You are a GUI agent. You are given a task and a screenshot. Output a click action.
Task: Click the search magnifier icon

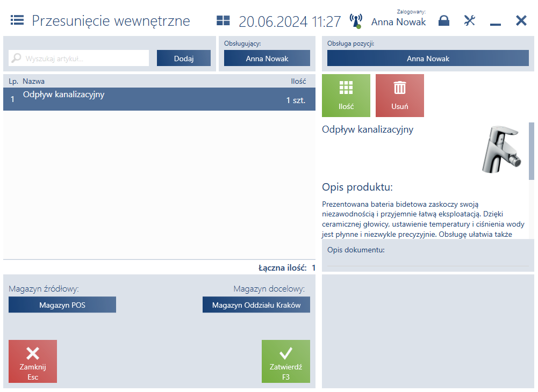pyautogui.click(x=16, y=58)
